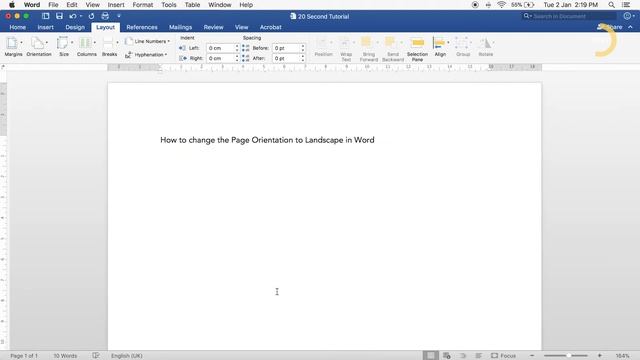640x360 pixels.
Task: Open the Position options
Action: coord(324,47)
